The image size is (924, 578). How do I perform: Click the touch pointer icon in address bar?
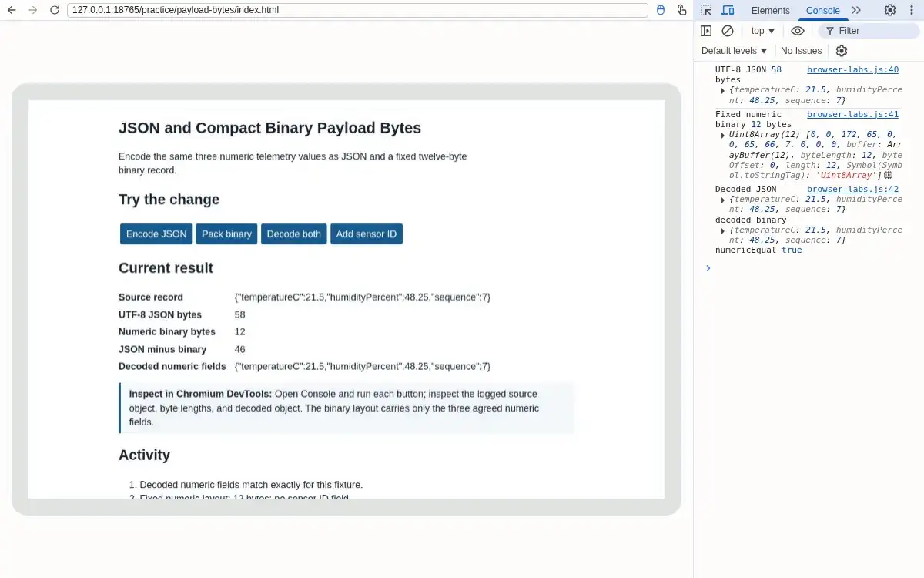(x=681, y=10)
